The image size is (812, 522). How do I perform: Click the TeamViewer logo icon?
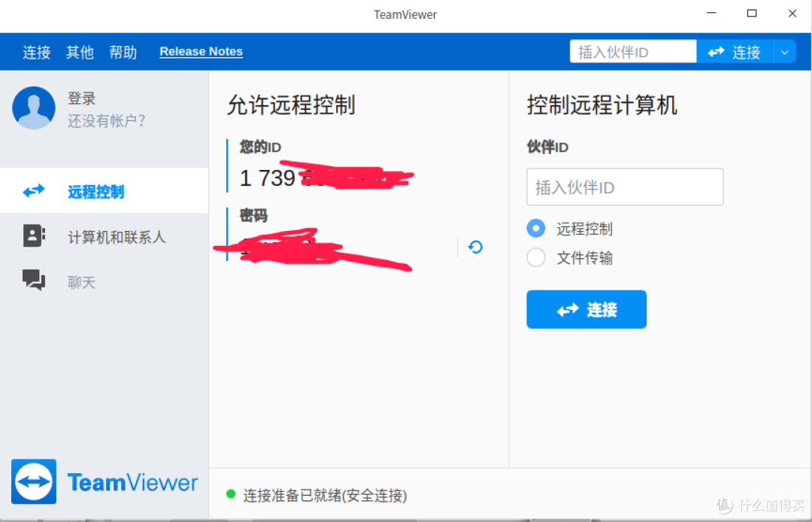tap(34, 481)
